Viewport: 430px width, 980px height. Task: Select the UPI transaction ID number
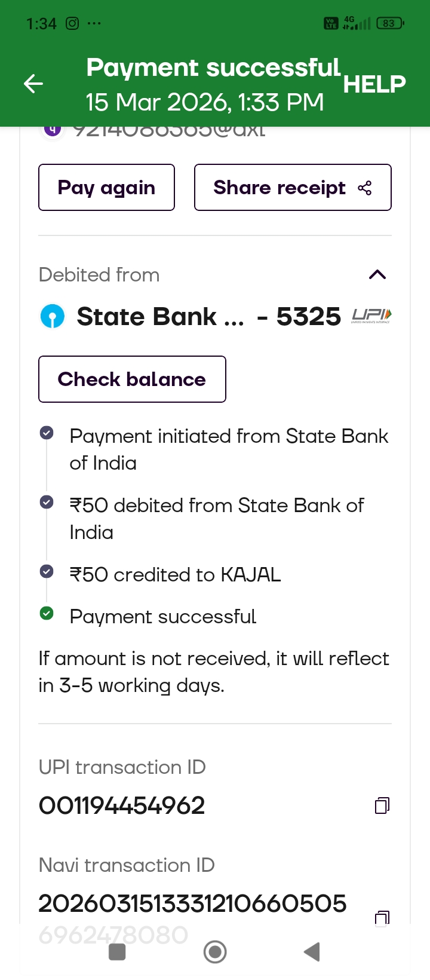coord(122,806)
